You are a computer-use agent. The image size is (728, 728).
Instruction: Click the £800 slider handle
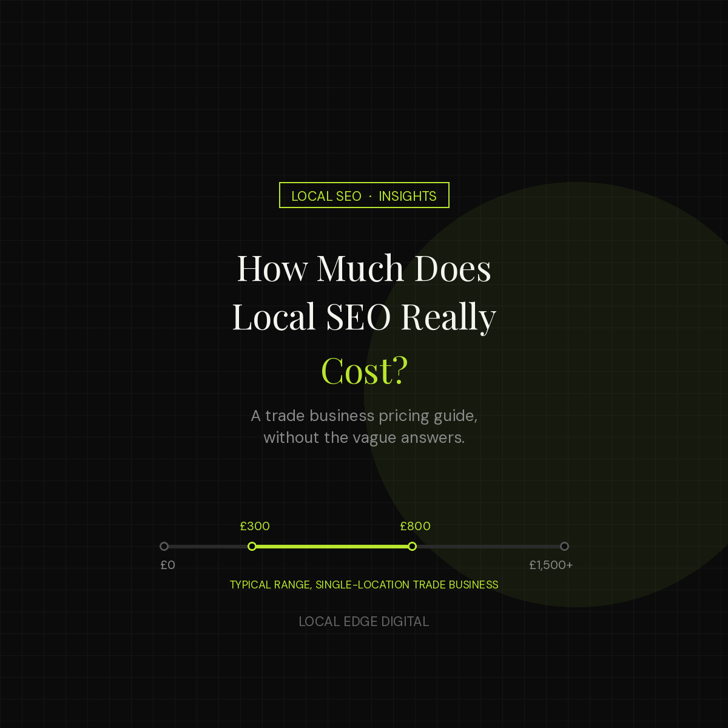click(413, 547)
